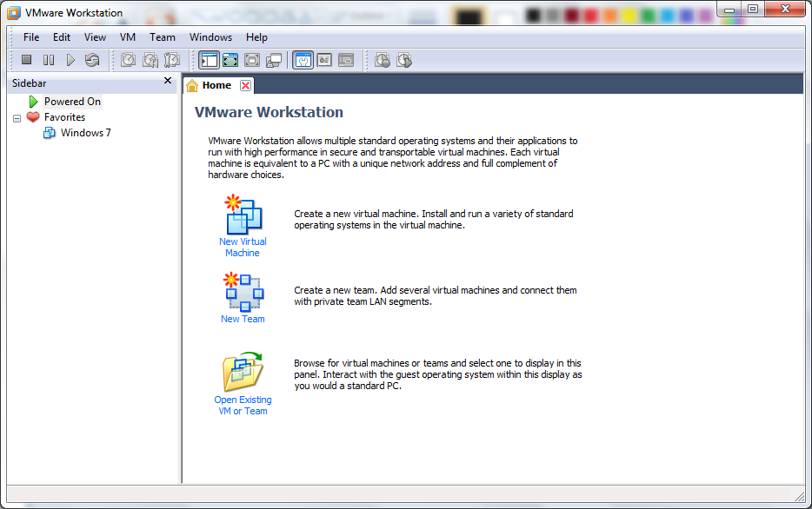Screen dimensions: 812x509
Task: Click the Open Existing VM folder icon
Action: [x=243, y=372]
